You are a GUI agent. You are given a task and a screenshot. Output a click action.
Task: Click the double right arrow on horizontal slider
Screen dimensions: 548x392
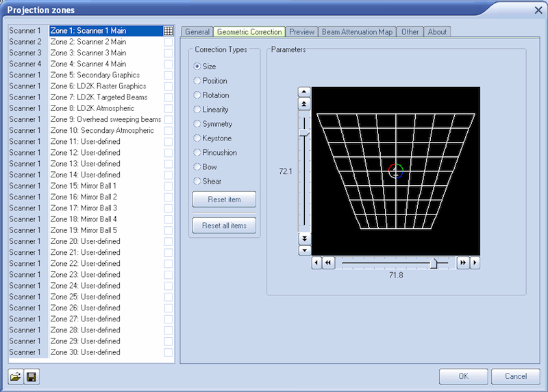(463, 262)
